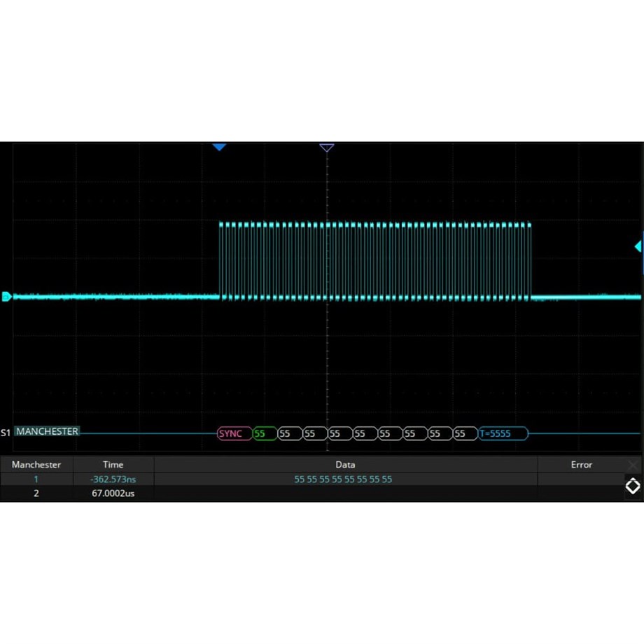The image size is (644, 644).
Task: Close the decode result table
Action: (x=634, y=464)
